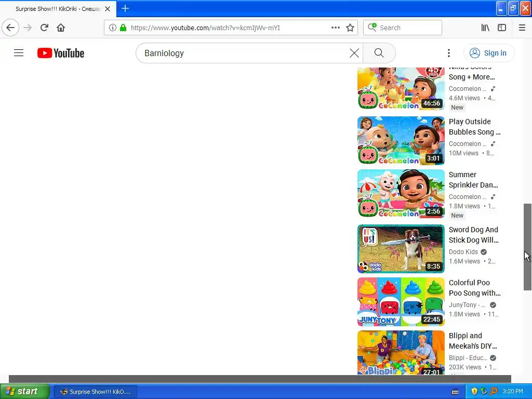Open the Firefox hamburger menu
Image resolution: width=532 pixels, height=399 pixels.
click(x=522, y=28)
